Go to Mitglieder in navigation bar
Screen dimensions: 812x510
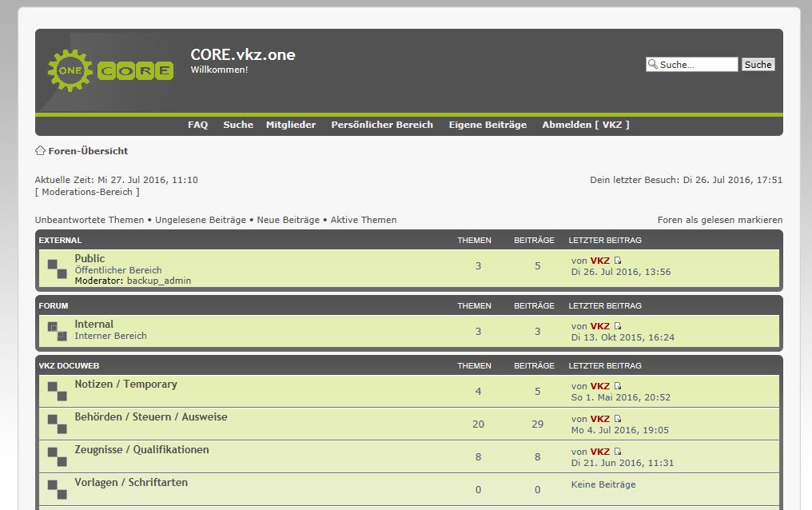click(x=291, y=125)
